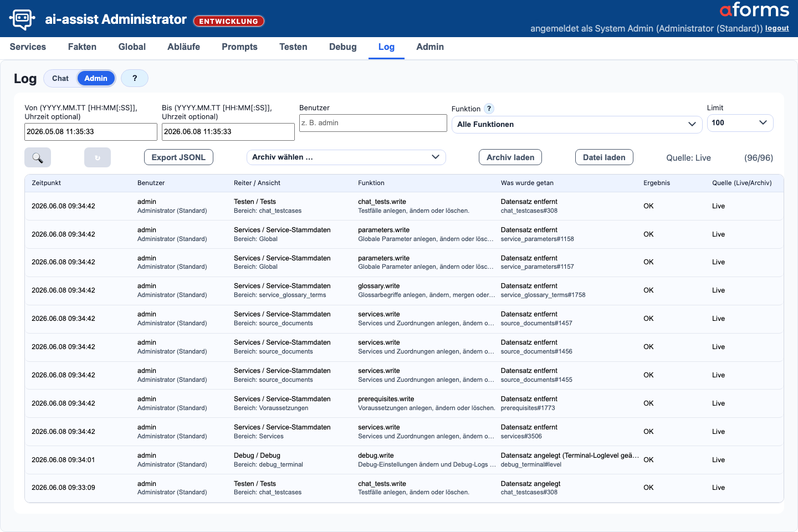Open the Alle Funktionen dropdown
Image resolution: width=798 pixels, height=532 pixels.
pos(577,124)
